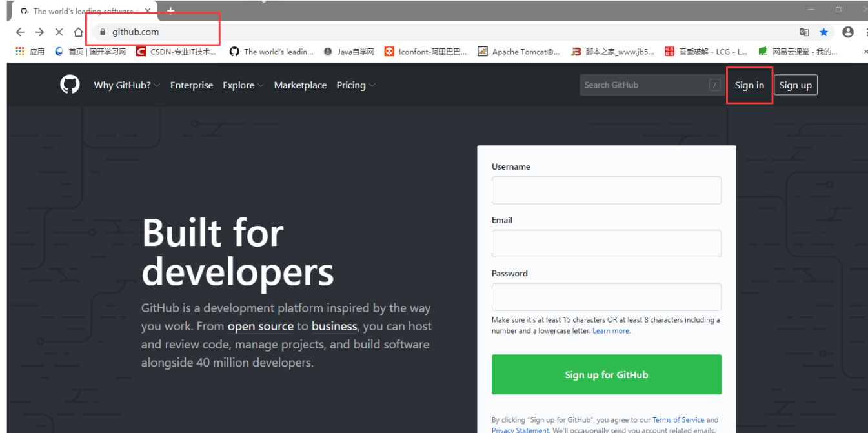Screen dimensions: 868x433
Task: Click the Sign in link
Action: [x=749, y=85]
